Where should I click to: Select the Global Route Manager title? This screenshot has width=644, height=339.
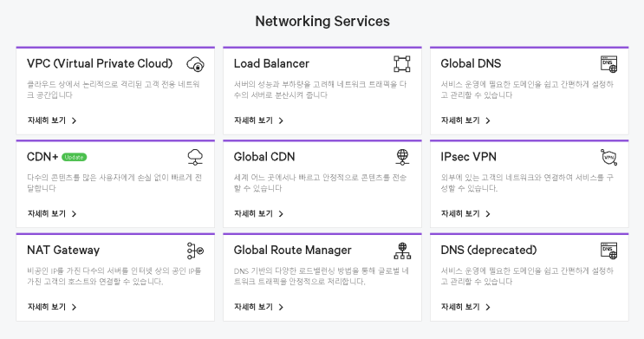(293, 251)
